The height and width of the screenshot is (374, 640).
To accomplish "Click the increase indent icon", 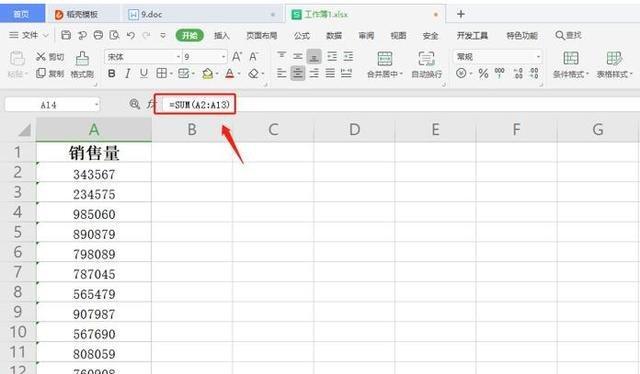I will click(348, 56).
